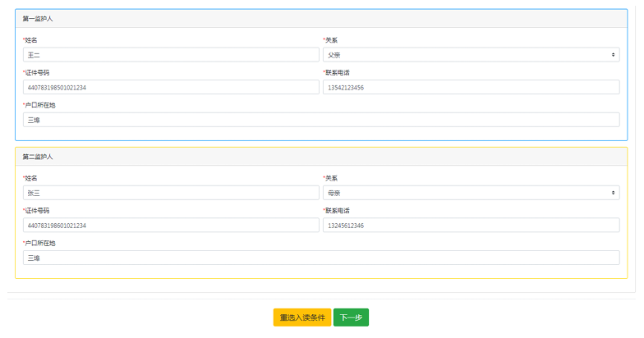
Task: Click the 第一监护人 panel header
Action: (x=321, y=19)
